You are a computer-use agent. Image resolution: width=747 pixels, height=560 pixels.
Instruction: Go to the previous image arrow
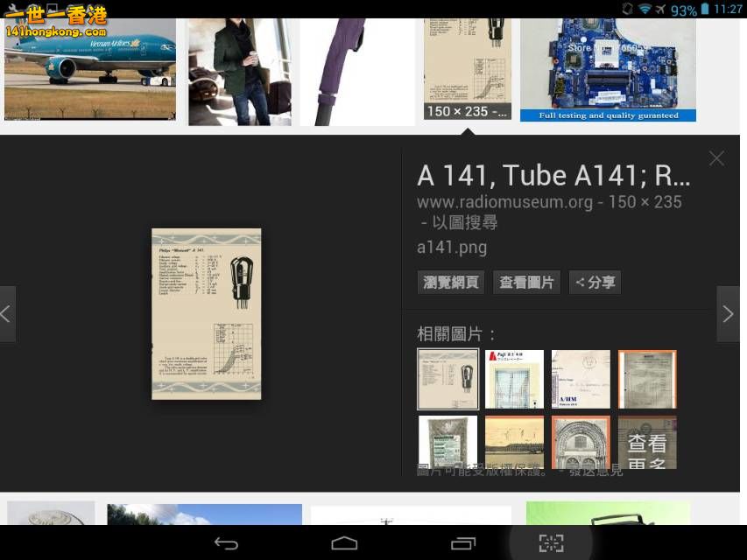click(7, 314)
